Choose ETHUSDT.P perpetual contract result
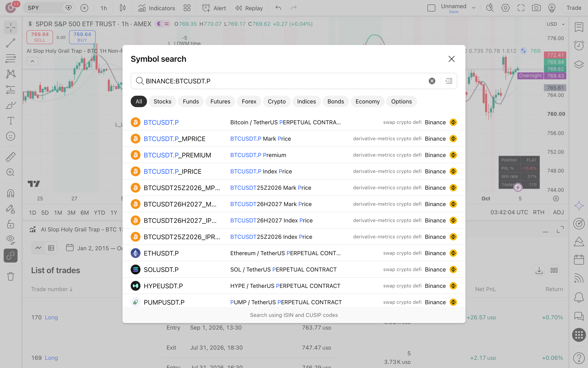This screenshot has height=368, width=588. (294, 253)
